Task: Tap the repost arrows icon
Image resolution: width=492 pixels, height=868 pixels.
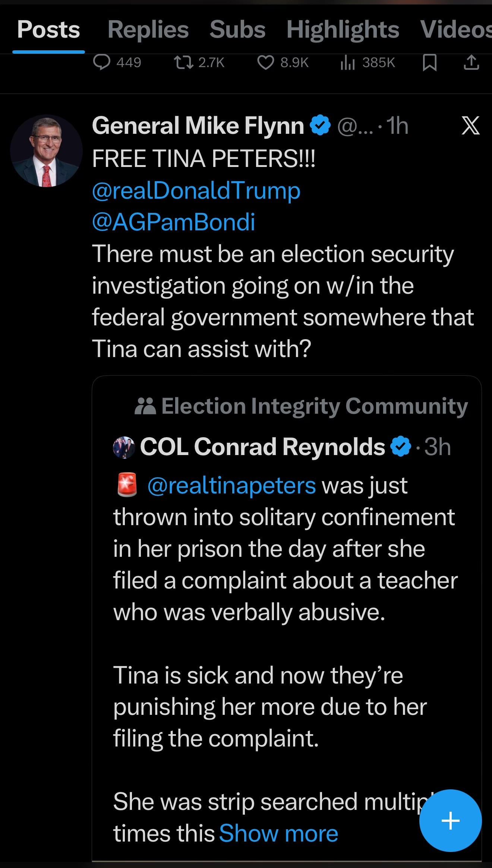Action: pyautogui.click(x=184, y=62)
